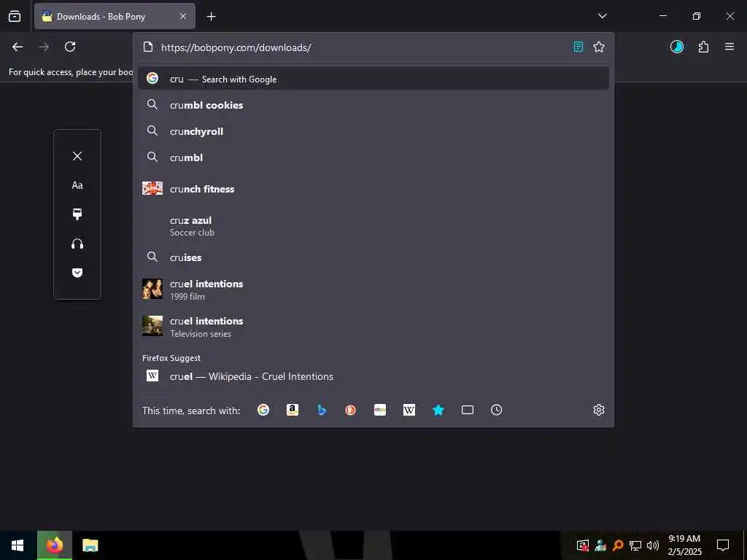The height and width of the screenshot is (560, 747).
Task: Search this time with Amazon
Action: tap(293, 410)
